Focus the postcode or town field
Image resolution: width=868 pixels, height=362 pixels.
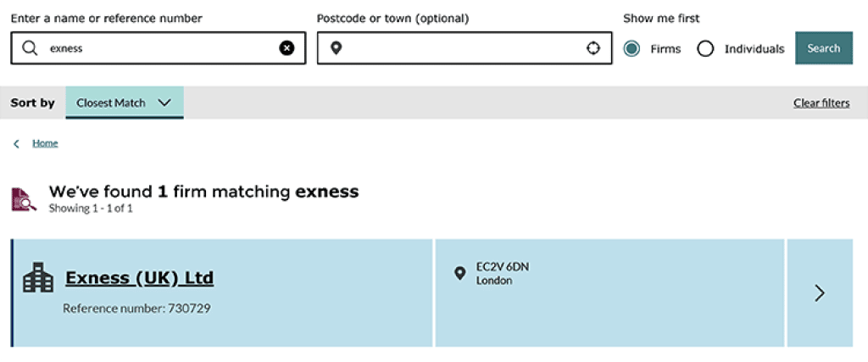pos(465,48)
